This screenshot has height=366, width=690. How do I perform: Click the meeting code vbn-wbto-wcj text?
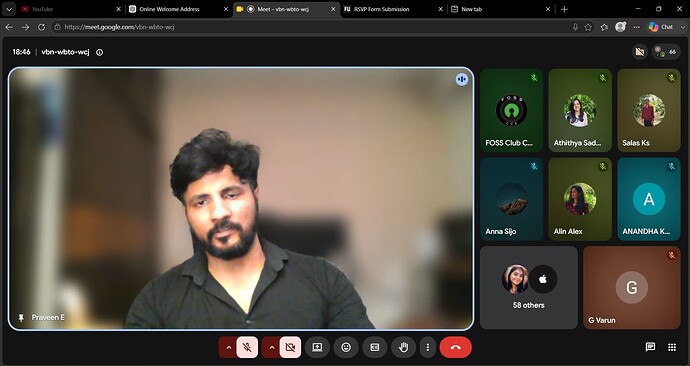coord(65,52)
